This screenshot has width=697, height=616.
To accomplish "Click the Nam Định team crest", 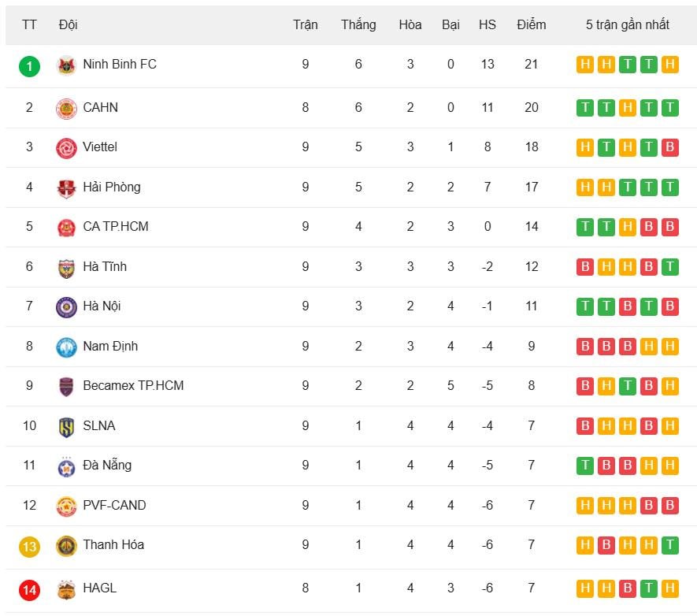I will [x=66, y=347].
